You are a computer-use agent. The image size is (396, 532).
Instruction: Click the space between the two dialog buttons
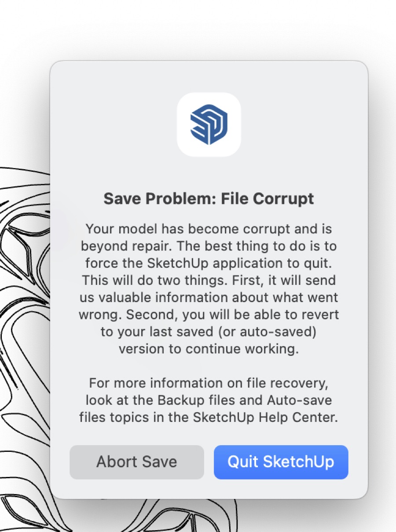pyautogui.click(x=209, y=462)
